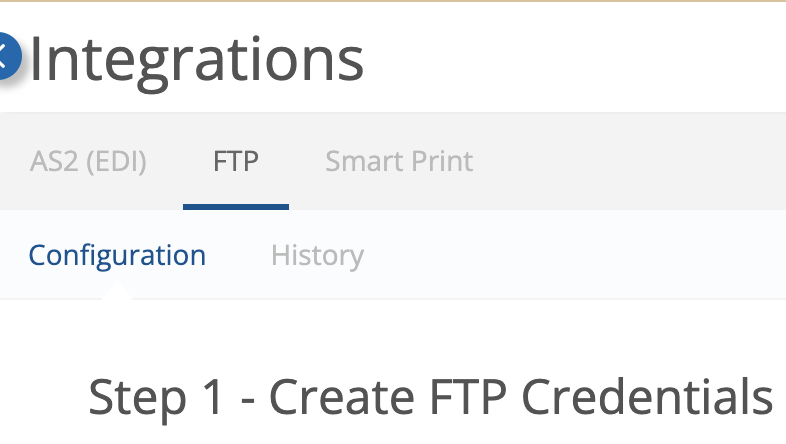Switch to the Smart Print tab
The image size is (786, 444).
[399, 161]
